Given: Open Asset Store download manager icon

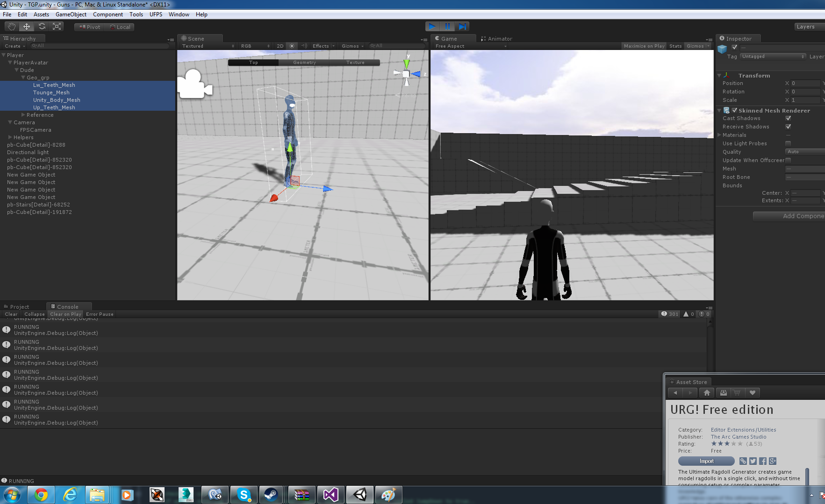Looking at the screenshot, I should [x=723, y=393].
